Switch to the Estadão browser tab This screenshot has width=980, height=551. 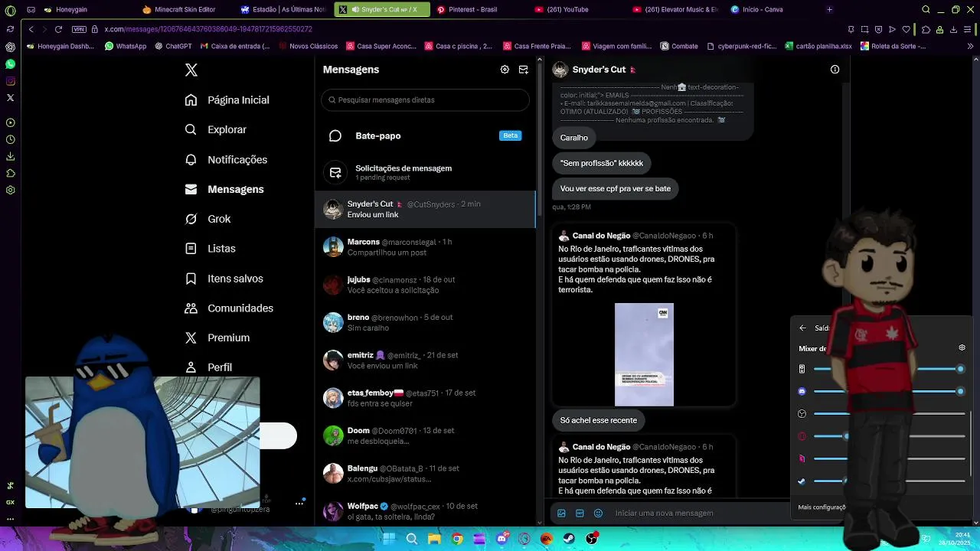point(283,9)
